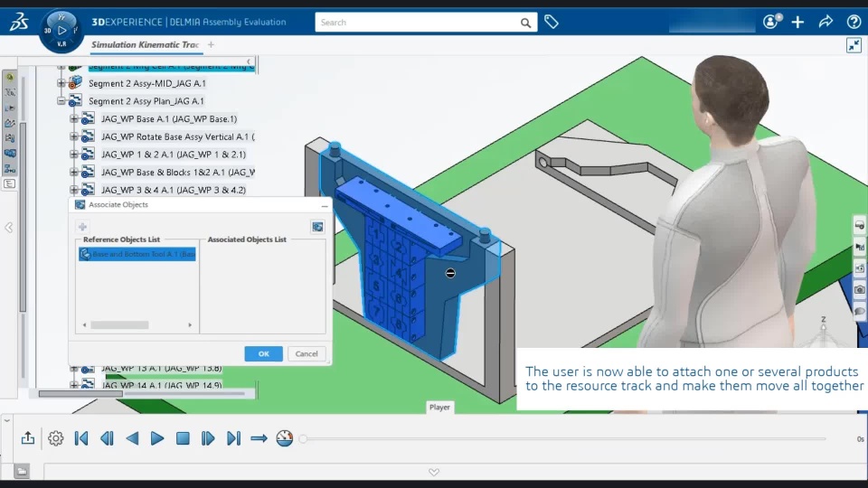Expand Segment 2 Assy-MID_JAG A.1 node
The height and width of the screenshot is (488, 868).
tap(61, 83)
